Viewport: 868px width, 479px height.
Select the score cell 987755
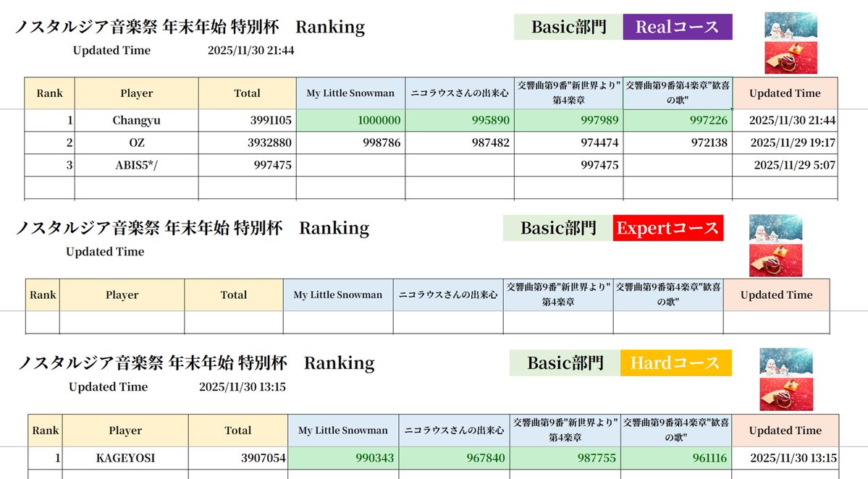point(565,458)
